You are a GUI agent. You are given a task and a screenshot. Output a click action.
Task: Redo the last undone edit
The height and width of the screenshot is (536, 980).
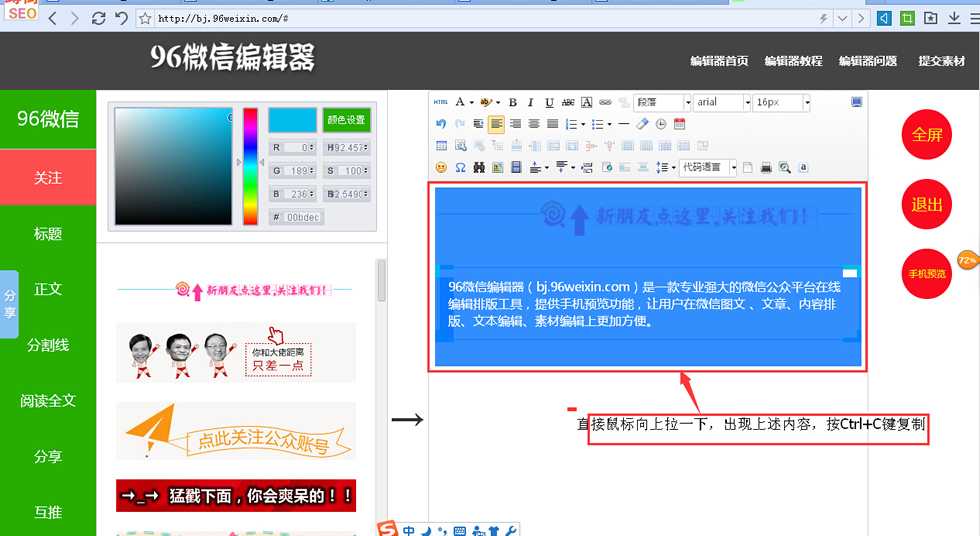460,124
